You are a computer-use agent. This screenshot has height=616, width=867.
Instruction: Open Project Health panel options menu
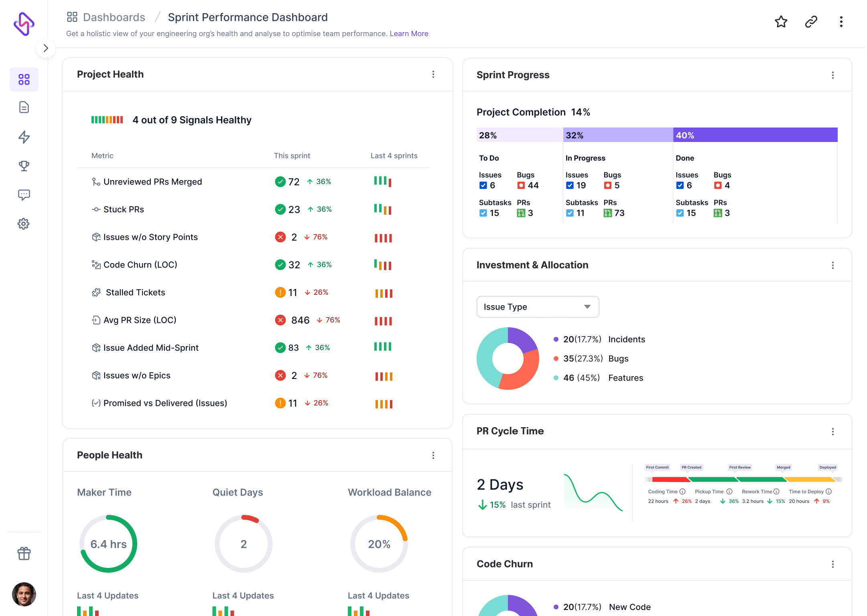(x=433, y=75)
